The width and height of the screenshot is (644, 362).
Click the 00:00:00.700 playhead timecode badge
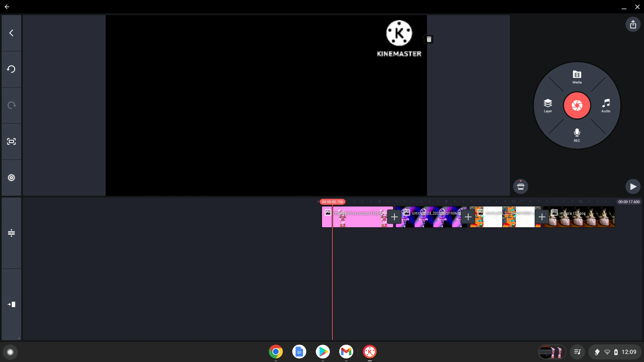pos(332,201)
